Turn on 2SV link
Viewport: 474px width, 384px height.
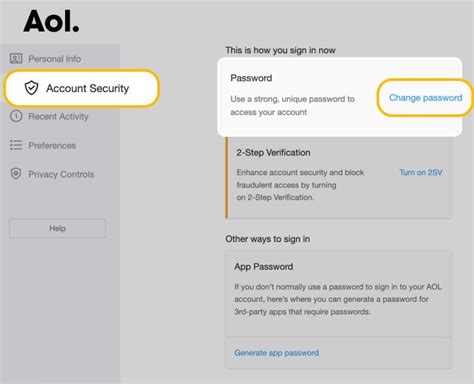point(421,172)
